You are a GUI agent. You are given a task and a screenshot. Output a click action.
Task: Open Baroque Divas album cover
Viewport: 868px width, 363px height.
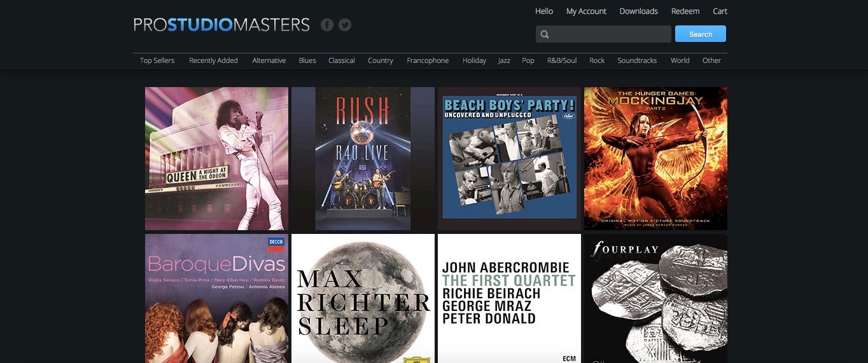216,298
